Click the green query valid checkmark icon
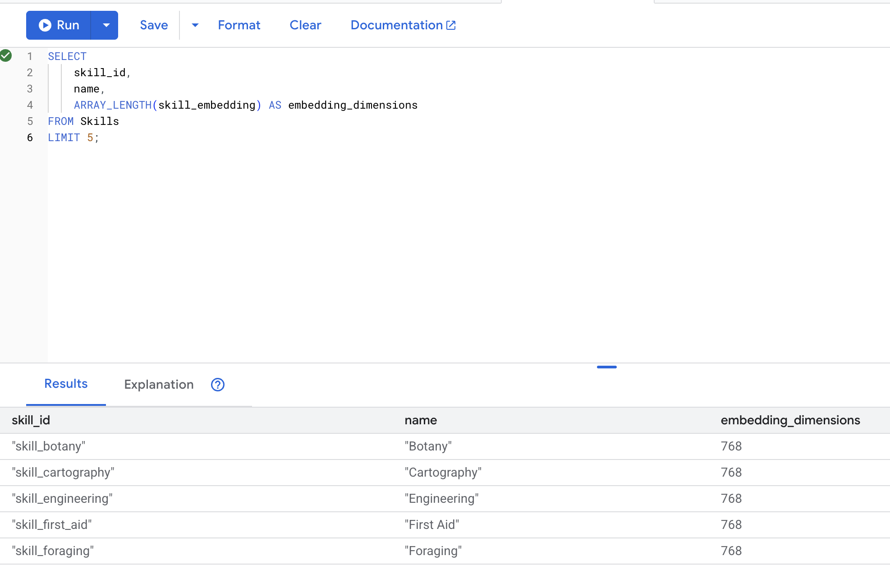 [x=6, y=56]
